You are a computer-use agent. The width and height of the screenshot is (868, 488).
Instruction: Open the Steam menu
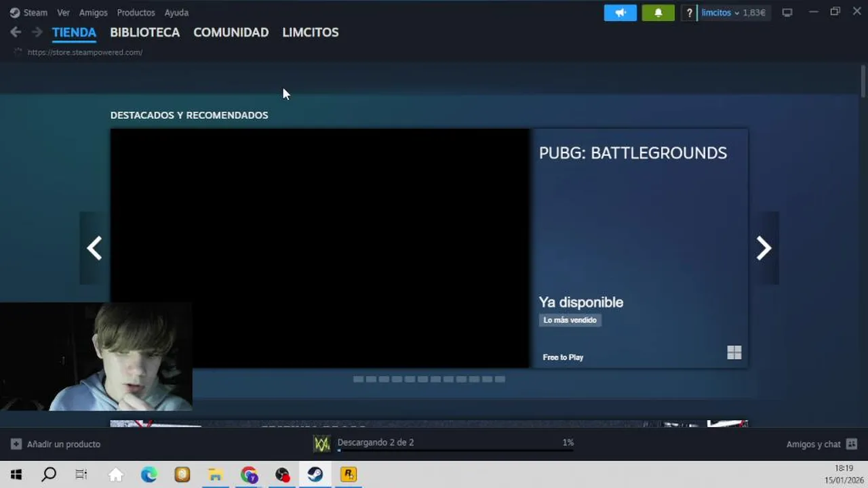click(28, 13)
